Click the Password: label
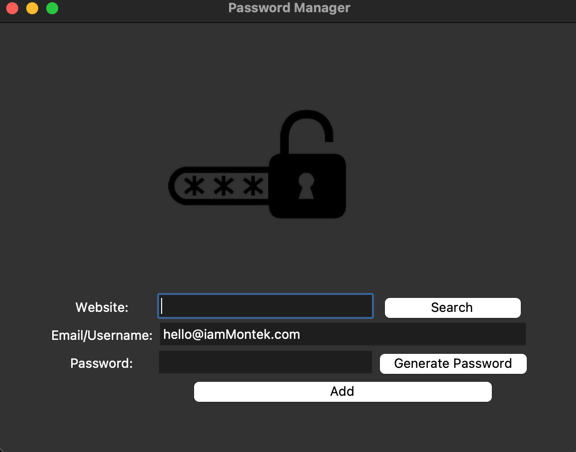The width and height of the screenshot is (576, 452). point(101,363)
